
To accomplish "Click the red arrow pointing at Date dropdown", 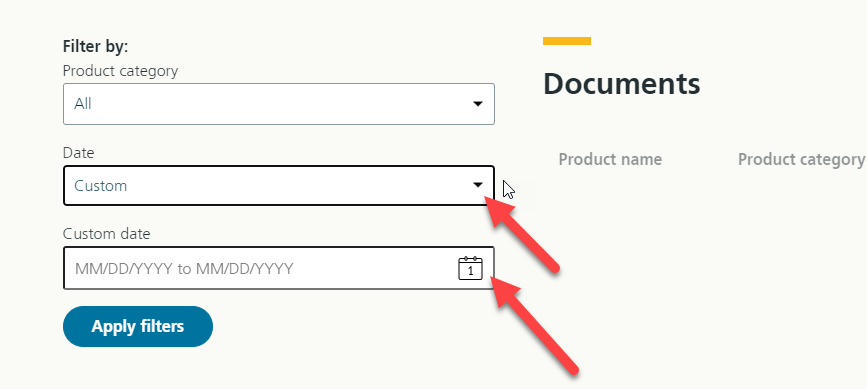I will click(523, 234).
